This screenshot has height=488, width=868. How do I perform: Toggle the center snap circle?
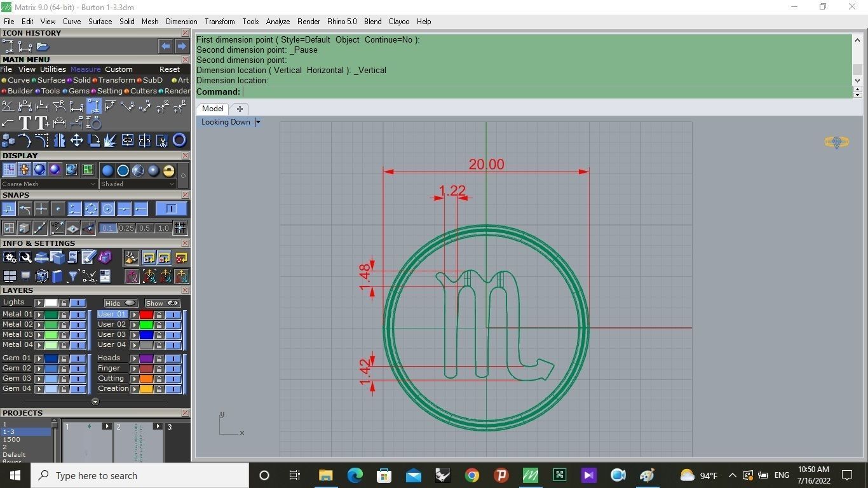coord(107,209)
